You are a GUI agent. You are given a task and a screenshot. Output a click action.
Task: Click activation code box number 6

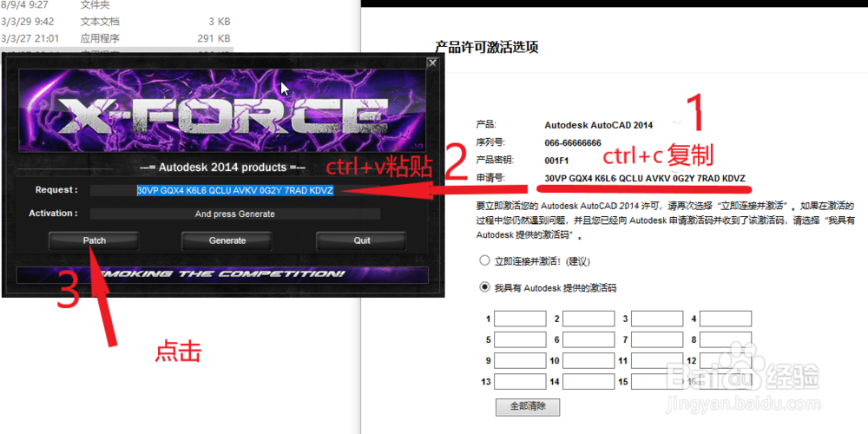[589, 339]
